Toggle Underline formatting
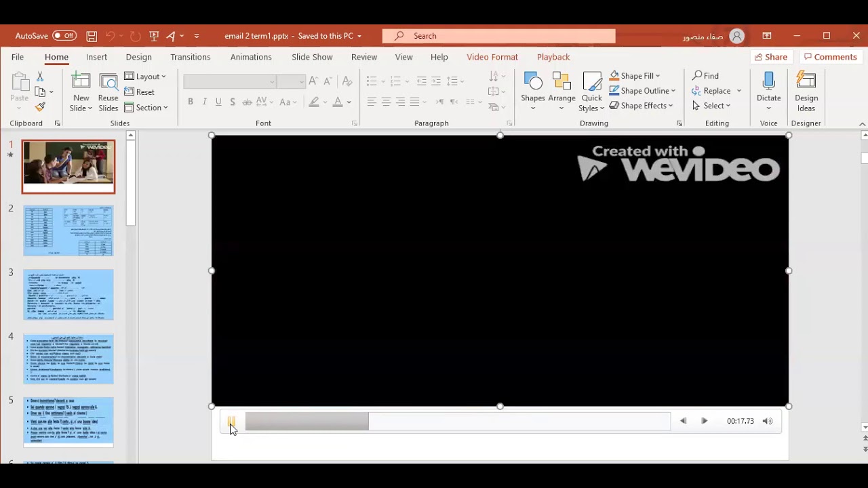The width and height of the screenshot is (868, 488). (218, 102)
